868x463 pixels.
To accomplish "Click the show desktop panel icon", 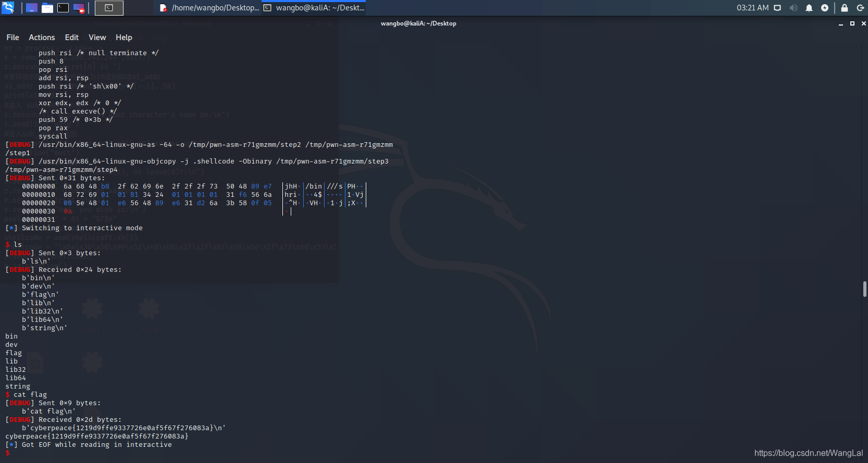I will pyautogui.click(x=32, y=8).
